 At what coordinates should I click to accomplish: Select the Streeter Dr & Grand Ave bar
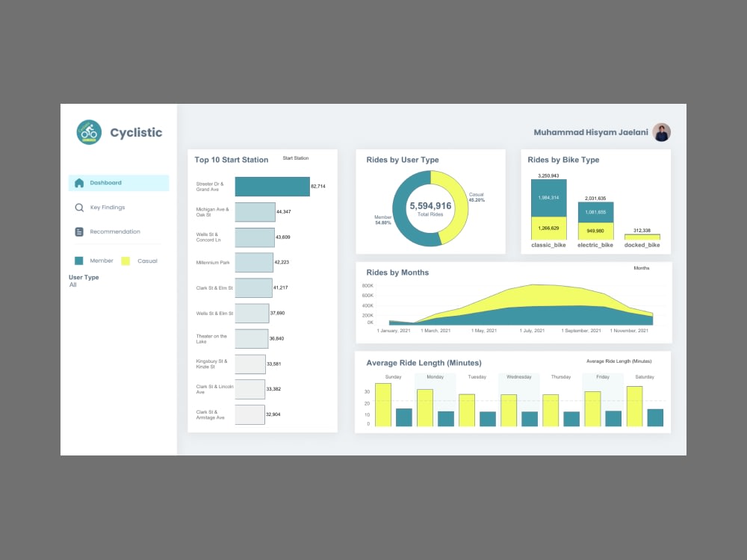point(273,186)
